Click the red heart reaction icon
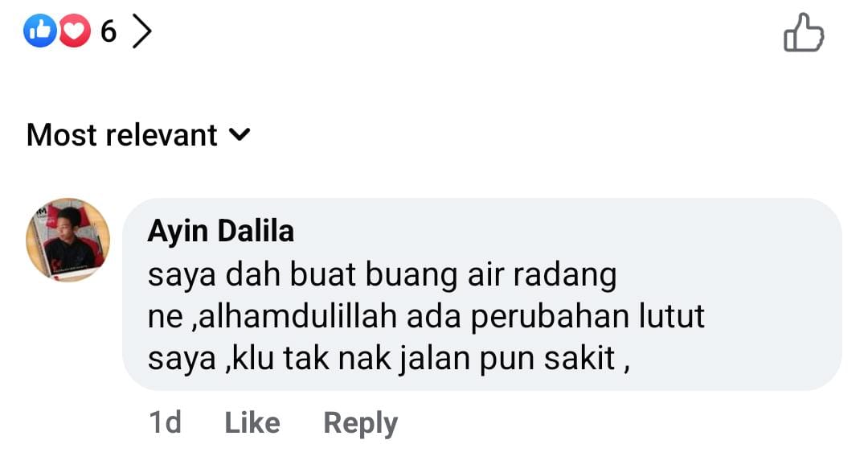868x473 pixels. coord(75,31)
